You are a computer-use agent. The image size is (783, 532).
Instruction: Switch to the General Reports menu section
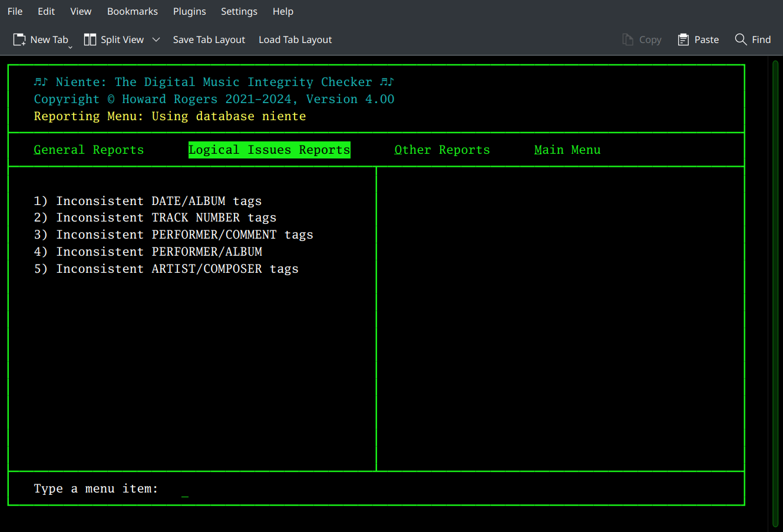pos(88,150)
